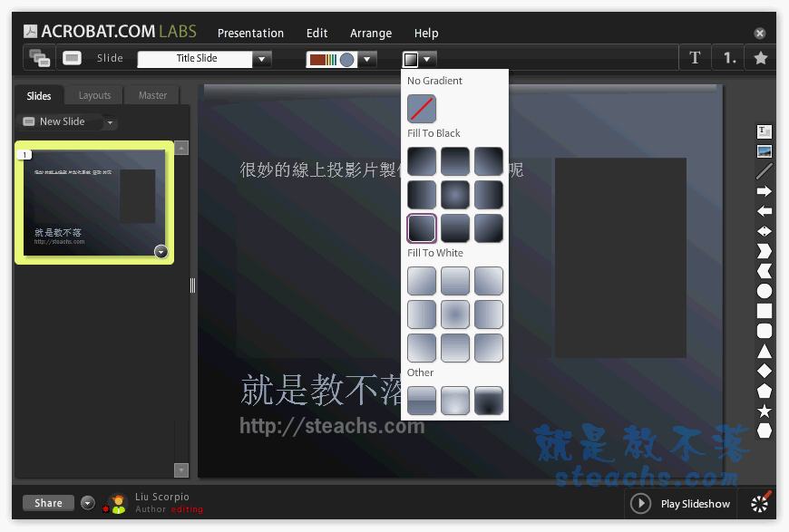
Task: Click Liu Scorpio author avatar
Action: [x=118, y=504]
